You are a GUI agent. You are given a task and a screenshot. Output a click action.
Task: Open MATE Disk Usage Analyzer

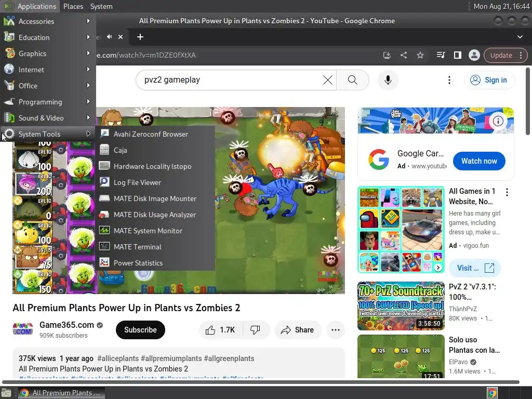pos(155,215)
